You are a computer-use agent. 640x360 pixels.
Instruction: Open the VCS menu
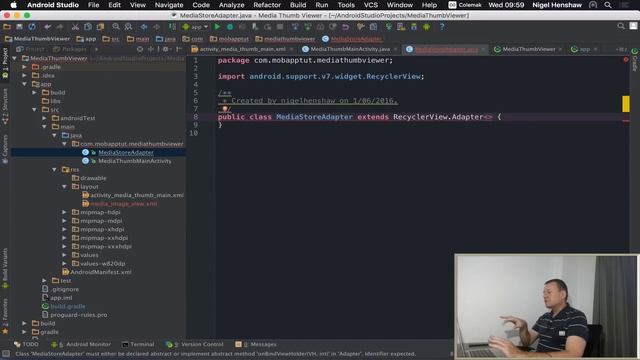(371, 5)
